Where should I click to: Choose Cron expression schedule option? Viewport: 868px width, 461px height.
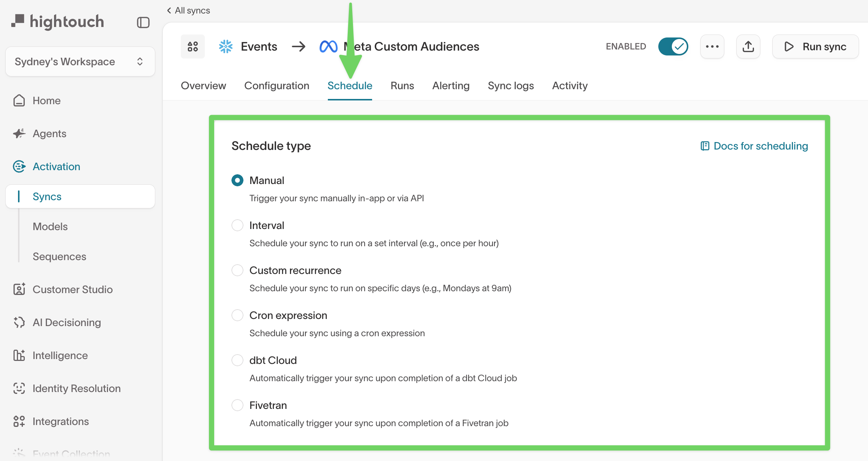pos(237,315)
